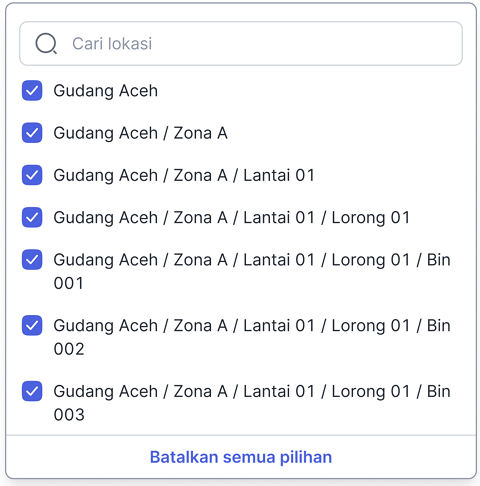Viewport: 480px width, 486px height.
Task: Click the magnifying glass search icon
Action: (x=46, y=44)
